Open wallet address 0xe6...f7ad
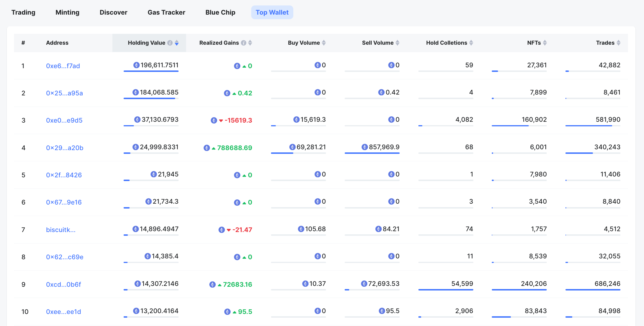This screenshot has height=326, width=644. click(x=63, y=66)
